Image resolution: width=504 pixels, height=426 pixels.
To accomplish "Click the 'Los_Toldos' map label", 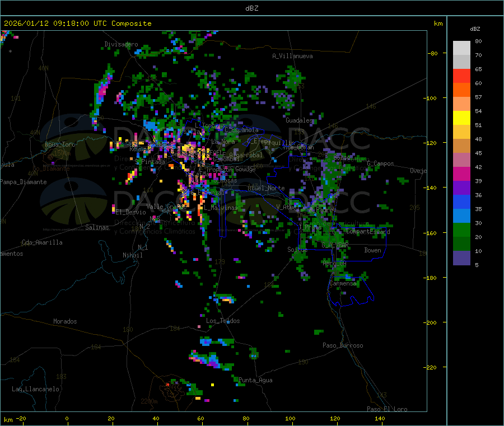I will pos(223,321).
